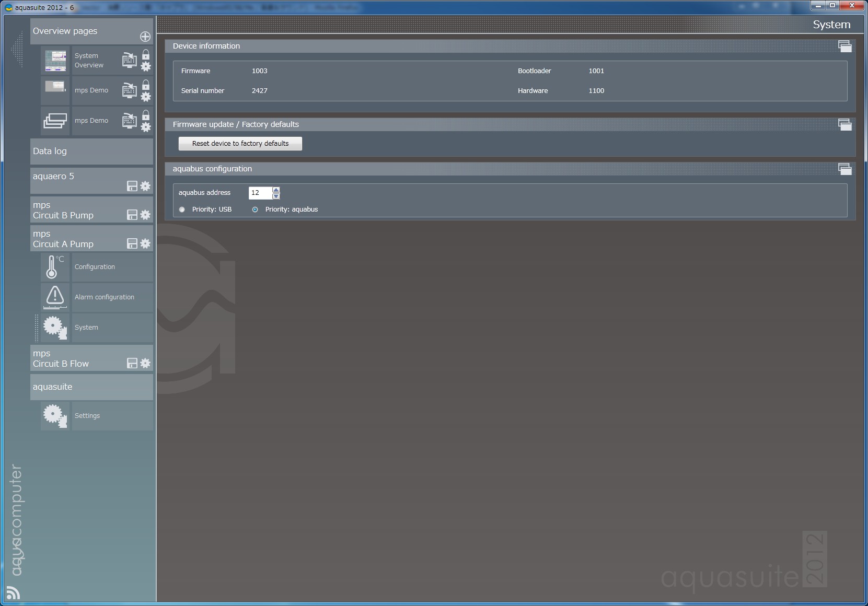Open the mps Demo page with stacked-pages icon
The width and height of the screenshot is (868, 606).
55,121
